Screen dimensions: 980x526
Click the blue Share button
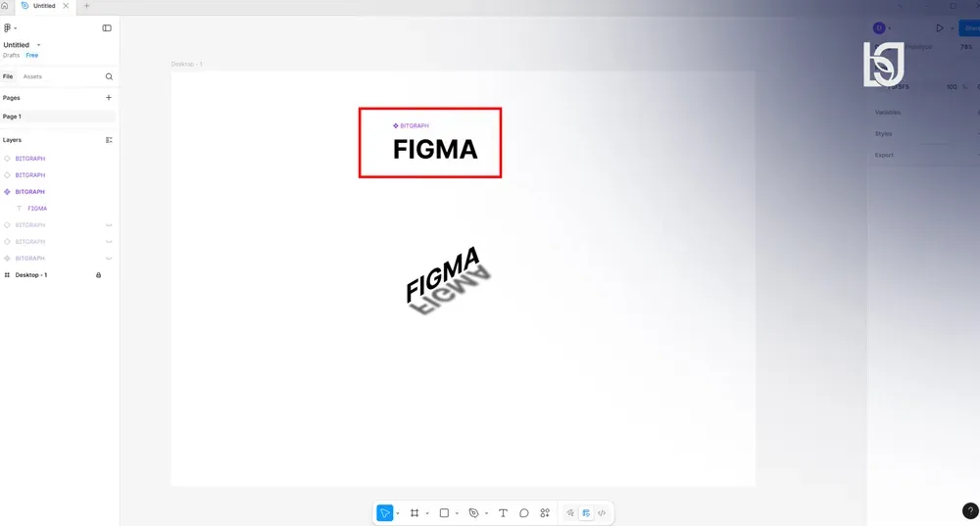pos(969,28)
